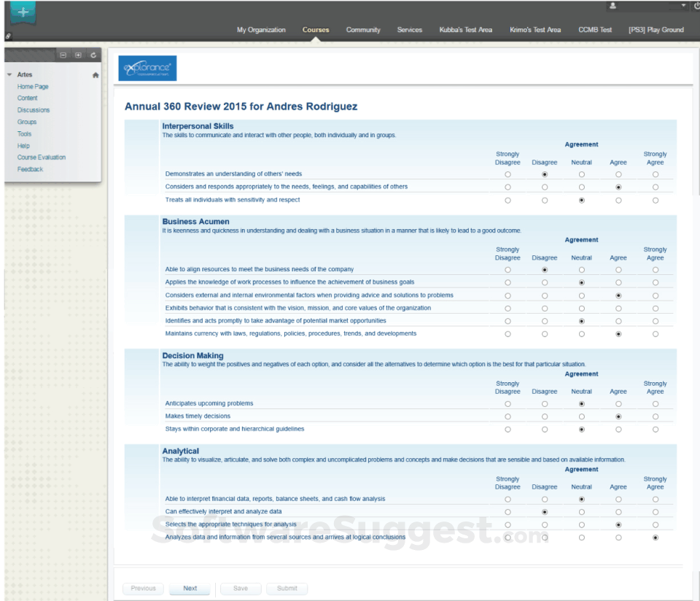Click the Decision Making section heading
The image size is (700, 601).
[192, 356]
